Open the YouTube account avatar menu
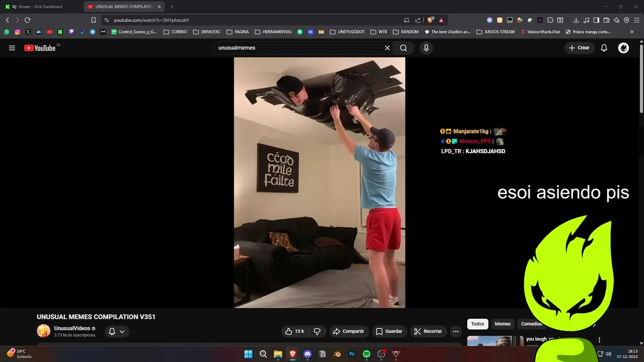 click(623, 48)
